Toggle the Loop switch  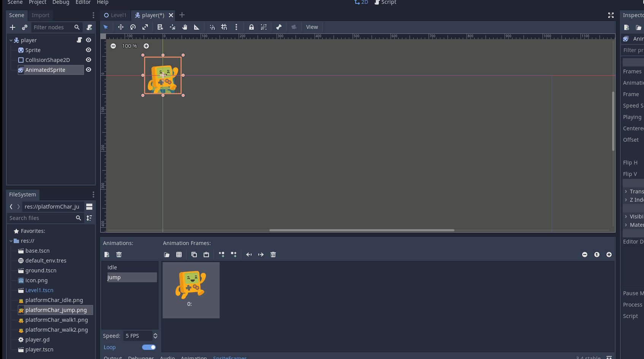(x=149, y=347)
